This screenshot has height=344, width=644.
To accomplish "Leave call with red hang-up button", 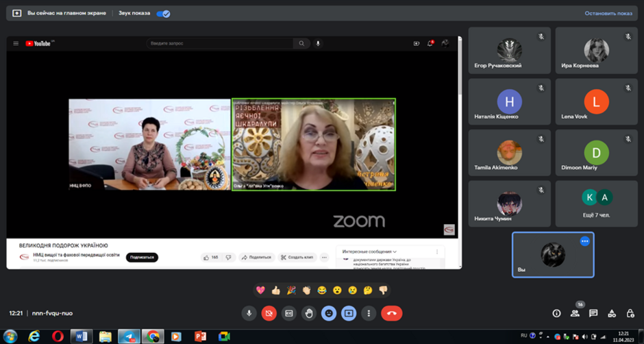I will click(x=391, y=313).
